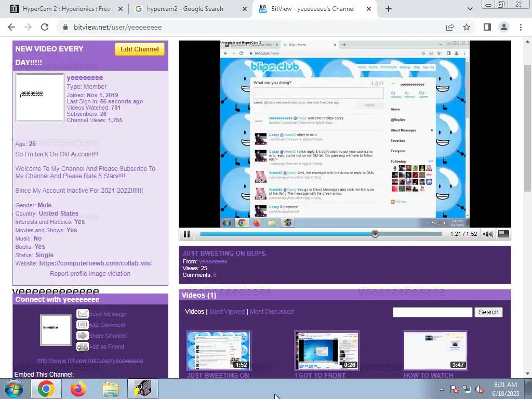This screenshot has width=532, height=399.
Task: View site security info via the lock icon
Action: [65, 27]
